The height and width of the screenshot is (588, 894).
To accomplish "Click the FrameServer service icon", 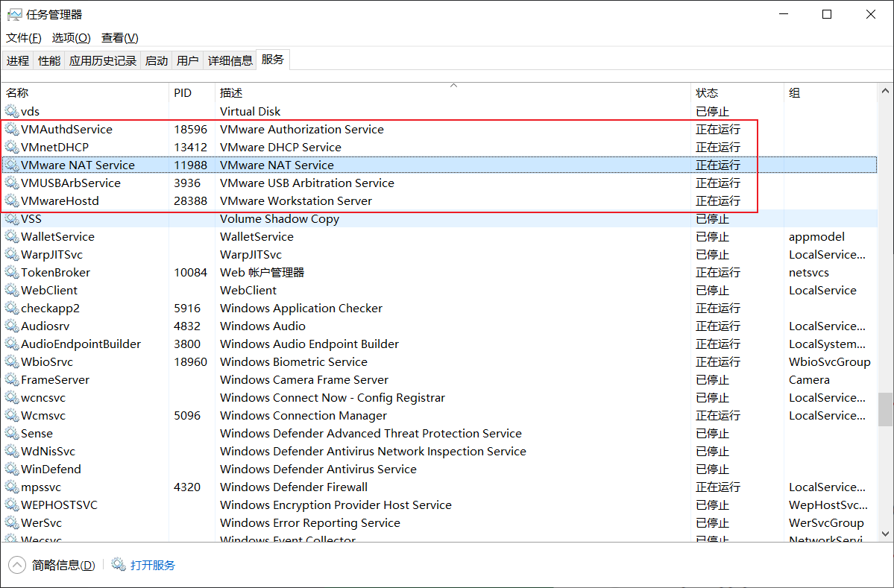I will pyautogui.click(x=12, y=379).
